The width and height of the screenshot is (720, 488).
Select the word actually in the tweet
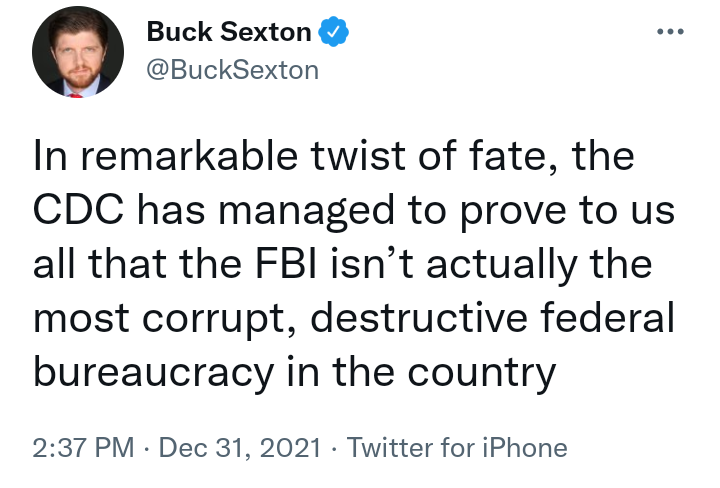pos(501,265)
